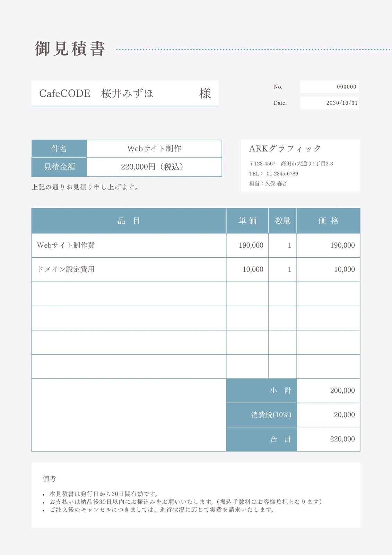This screenshot has width=392, height=555.
Task: Click the note about お支払いは納品後30日以内
Action: click(x=186, y=502)
